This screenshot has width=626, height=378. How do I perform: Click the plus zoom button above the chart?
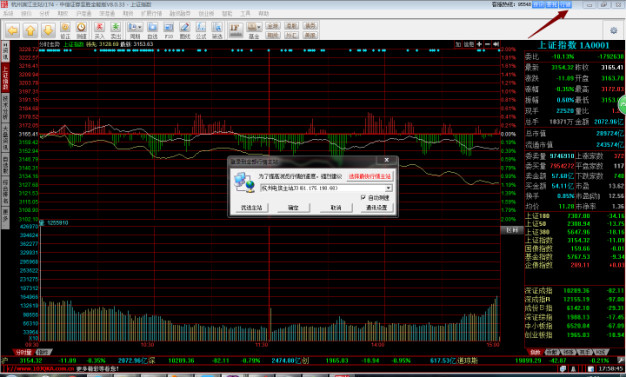point(479,44)
